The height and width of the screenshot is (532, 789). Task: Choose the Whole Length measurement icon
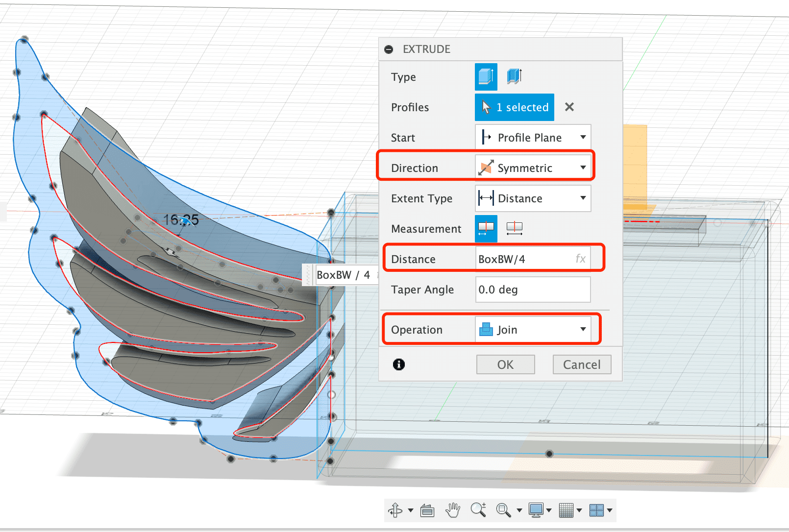514,228
